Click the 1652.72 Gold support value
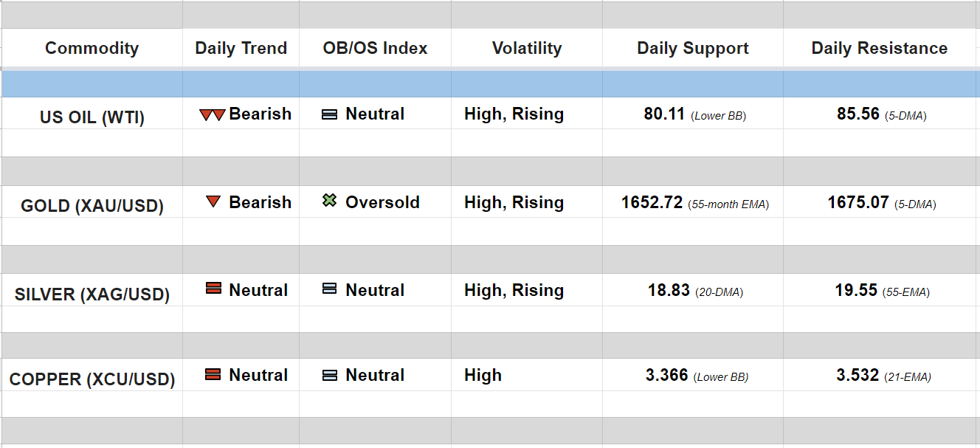 click(652, 202)
